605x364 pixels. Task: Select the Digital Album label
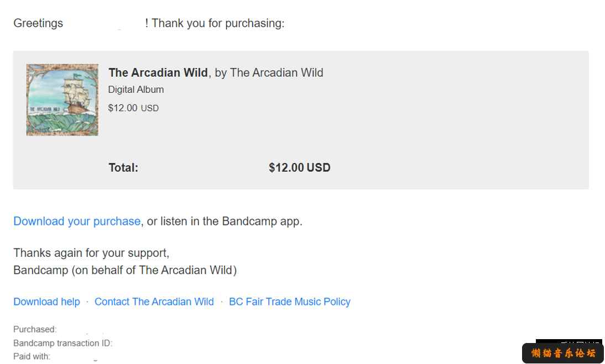pyautogui.click(x=136, y=89)
